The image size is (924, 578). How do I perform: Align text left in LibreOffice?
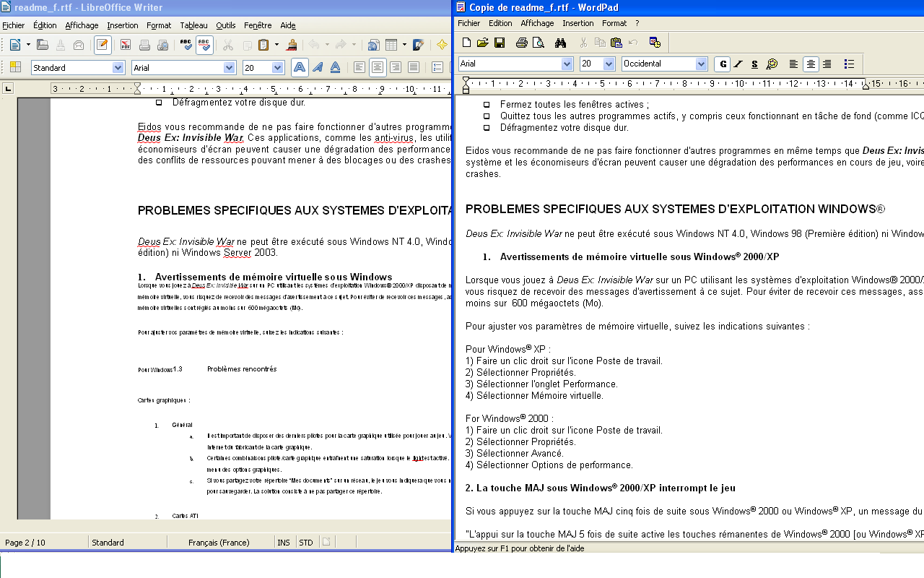[359, 67]
